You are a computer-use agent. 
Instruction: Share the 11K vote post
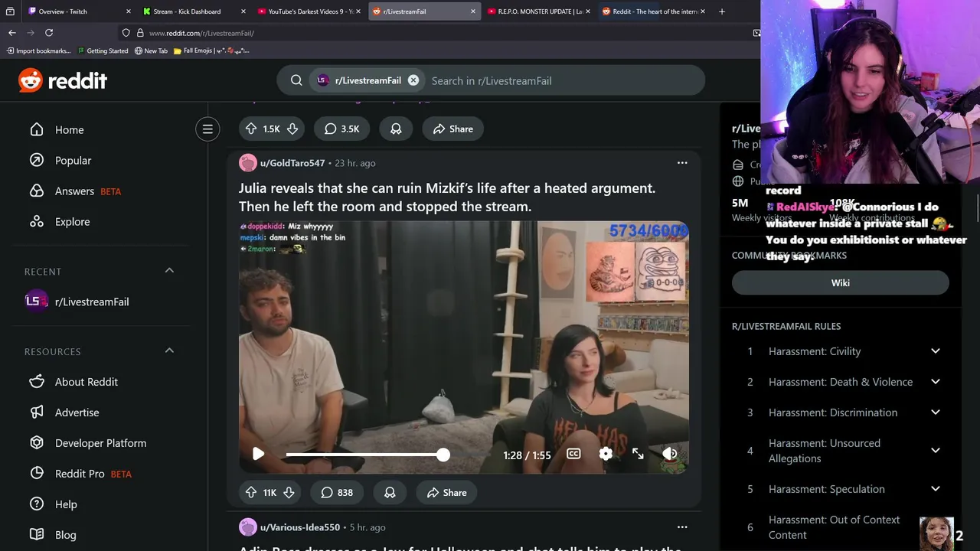pos(447,493)
